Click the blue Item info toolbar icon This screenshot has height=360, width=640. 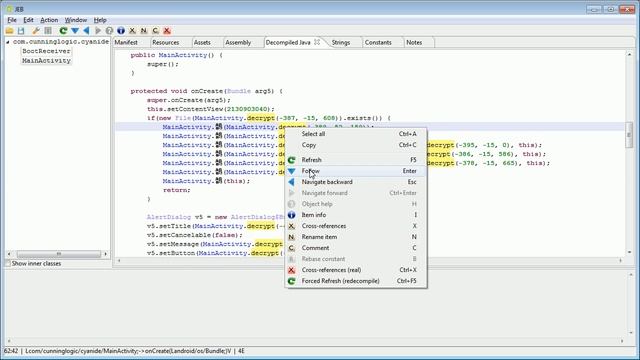tap(121, 31)
